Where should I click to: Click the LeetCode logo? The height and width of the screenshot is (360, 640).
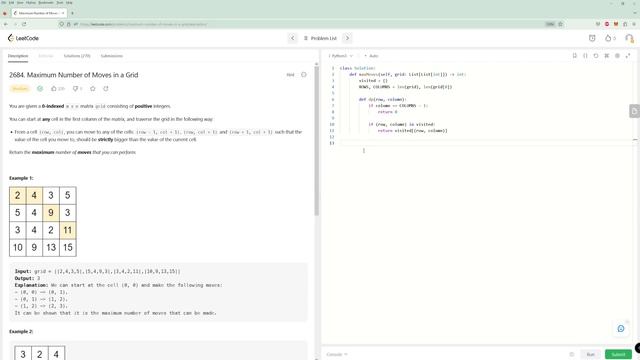tap(23, 38)
